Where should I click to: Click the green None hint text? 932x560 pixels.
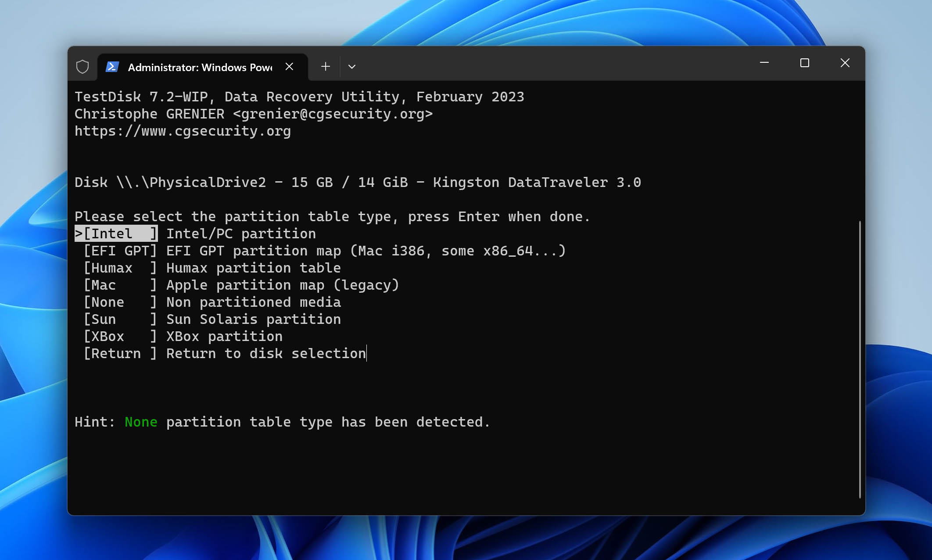(141, 422)
